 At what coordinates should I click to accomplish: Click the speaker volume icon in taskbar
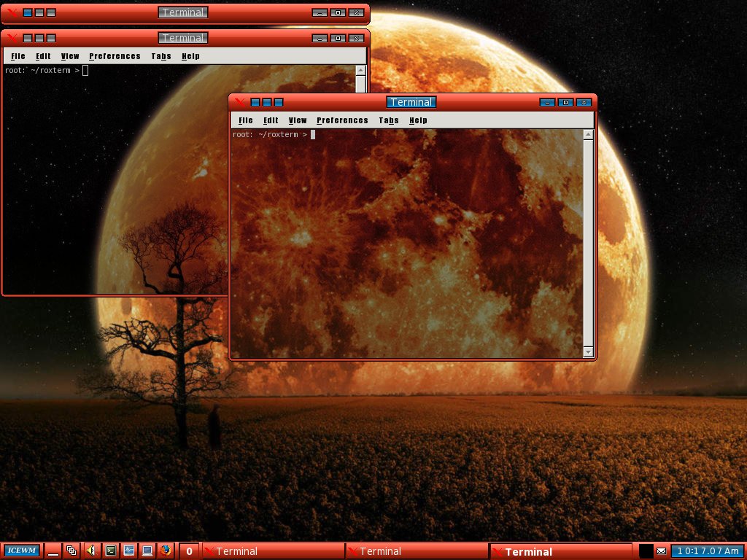coord(91,551)
